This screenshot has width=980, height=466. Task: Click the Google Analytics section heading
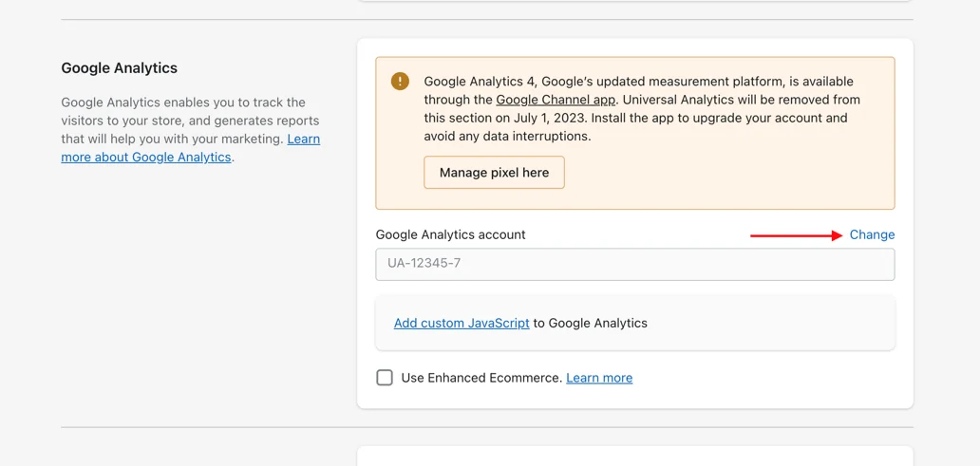pyautogui.click(x=120, y=68)
